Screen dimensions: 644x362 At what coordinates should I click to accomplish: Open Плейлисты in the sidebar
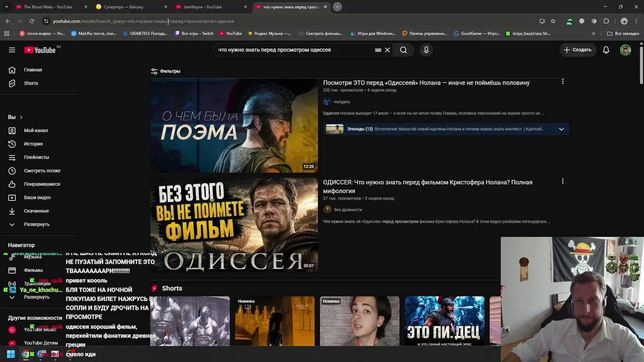(x=36, y=157)
